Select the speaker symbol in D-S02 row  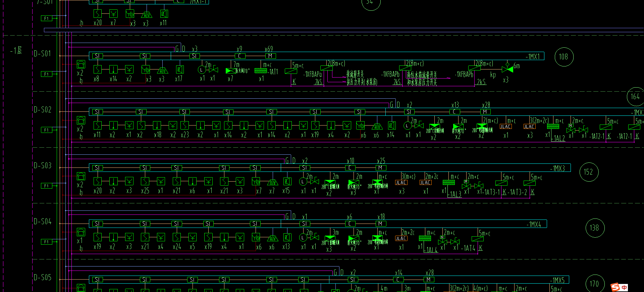pos(391,126)
